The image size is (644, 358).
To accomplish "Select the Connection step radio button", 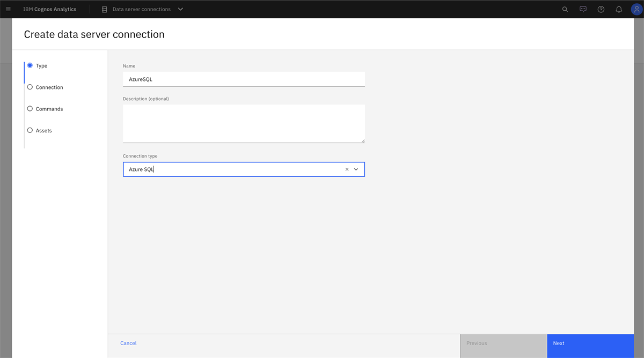I will coord(30,86).
